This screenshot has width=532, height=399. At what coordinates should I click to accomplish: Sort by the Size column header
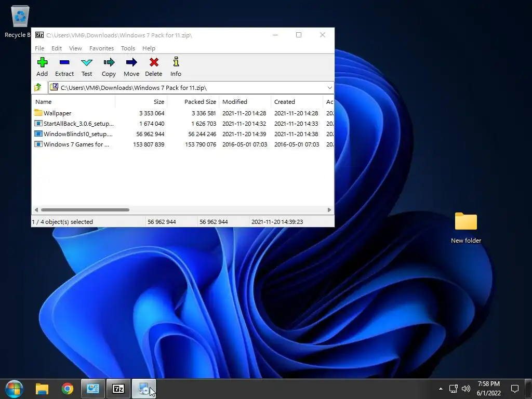(141, 102)
